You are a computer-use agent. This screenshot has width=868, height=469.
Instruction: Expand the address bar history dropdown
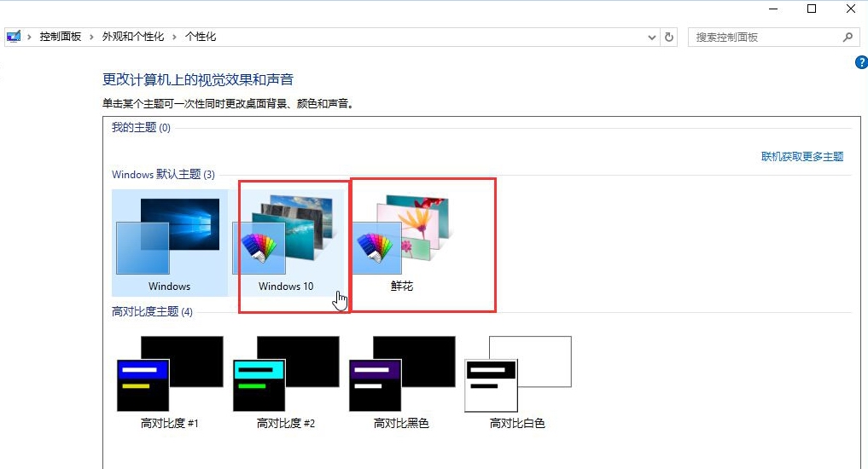coord(651,37)
